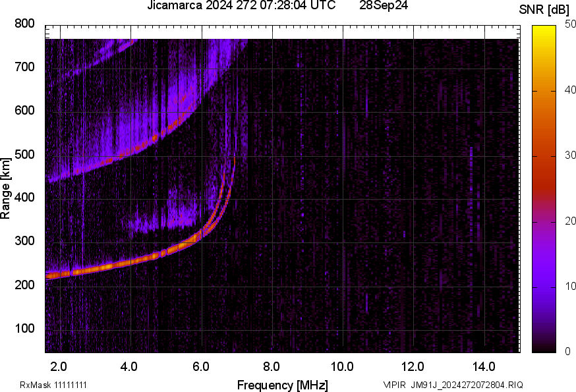
Task: Click the colorbar tick label '0'
Action: [568, 351]
